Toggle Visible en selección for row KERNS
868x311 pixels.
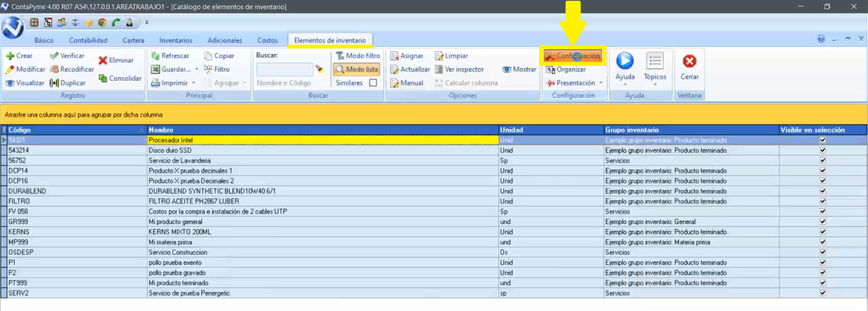pyautogui.click(x=823, y=232)
